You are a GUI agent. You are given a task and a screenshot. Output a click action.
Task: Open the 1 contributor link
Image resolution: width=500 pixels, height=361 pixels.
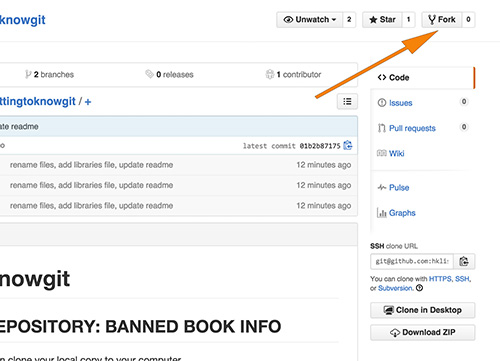tap(293, 74)
